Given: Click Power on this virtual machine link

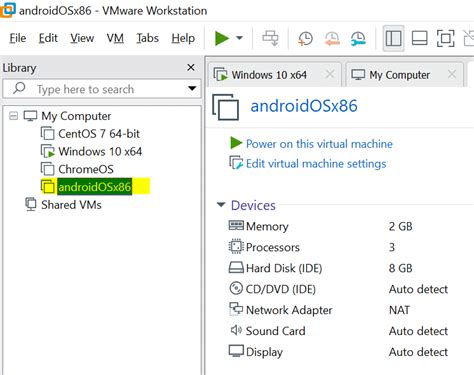Looking at the screenshot, I should (x=319, y=144).
